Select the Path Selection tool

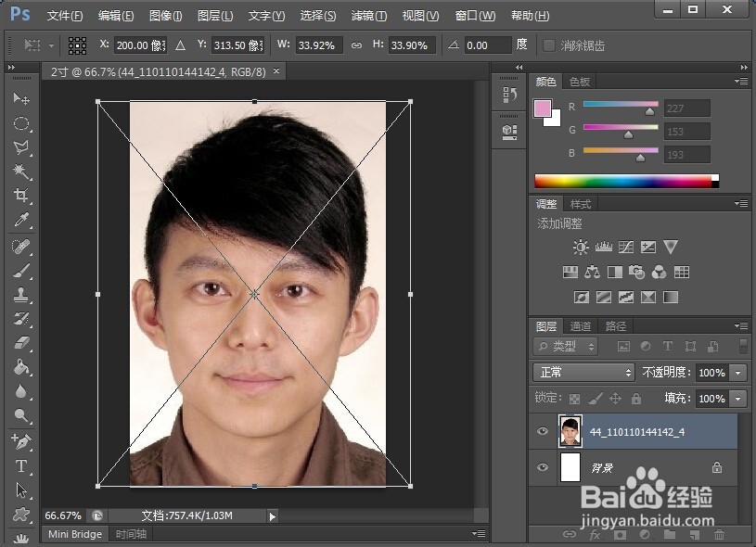point(21,490)
